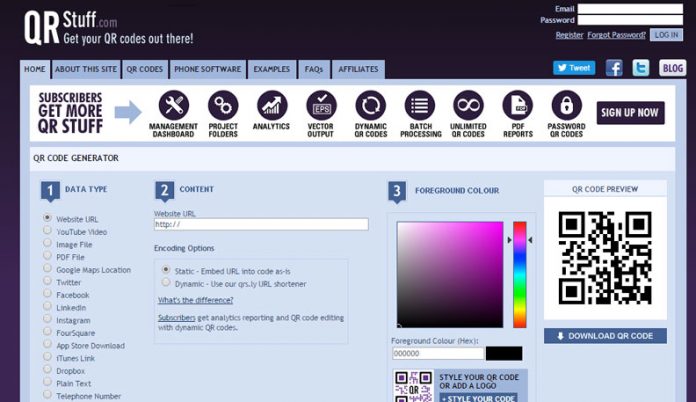Open the Dynamic QR Codes icon
The width and height of the screenshot is (696, 402).
371,106
